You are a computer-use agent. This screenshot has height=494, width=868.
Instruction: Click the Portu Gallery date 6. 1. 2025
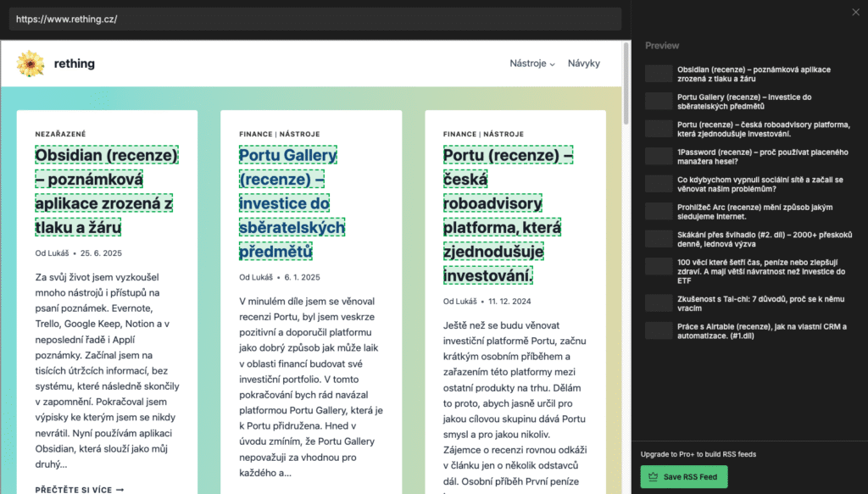coord(303,277)
